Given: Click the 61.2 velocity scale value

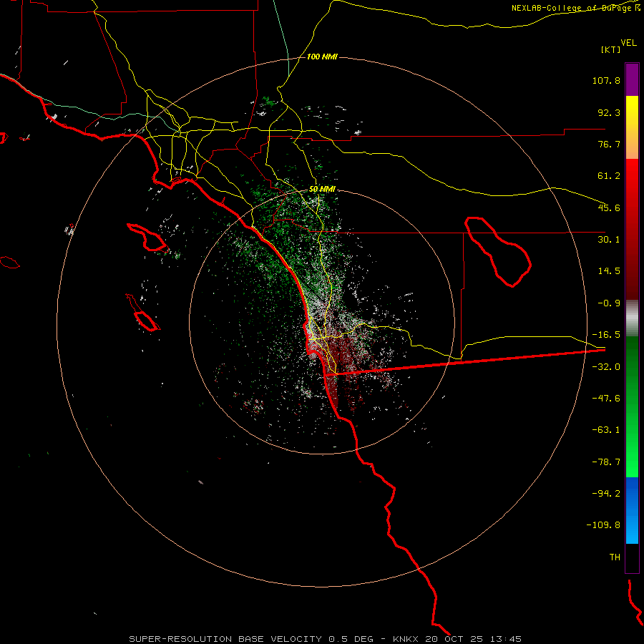Looking at the screenshot, I should [609, 176].
